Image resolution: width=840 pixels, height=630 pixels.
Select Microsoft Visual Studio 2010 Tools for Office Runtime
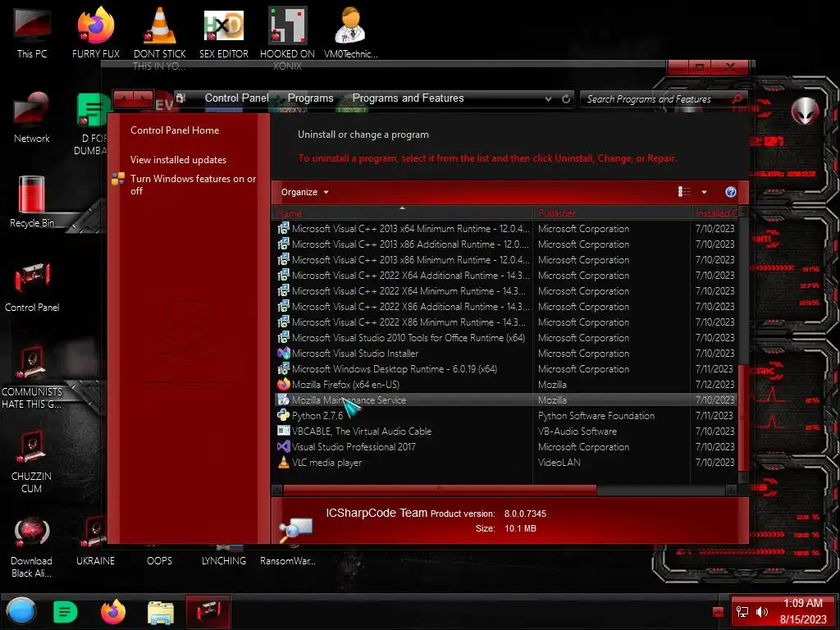click(x=505, y=337)
